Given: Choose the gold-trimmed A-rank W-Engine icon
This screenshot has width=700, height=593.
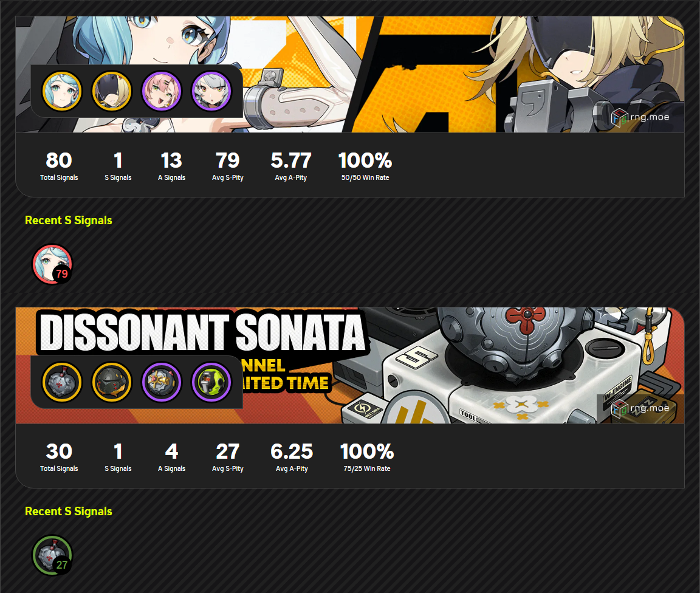Looking at the screenshot, I should click(162, 382).
